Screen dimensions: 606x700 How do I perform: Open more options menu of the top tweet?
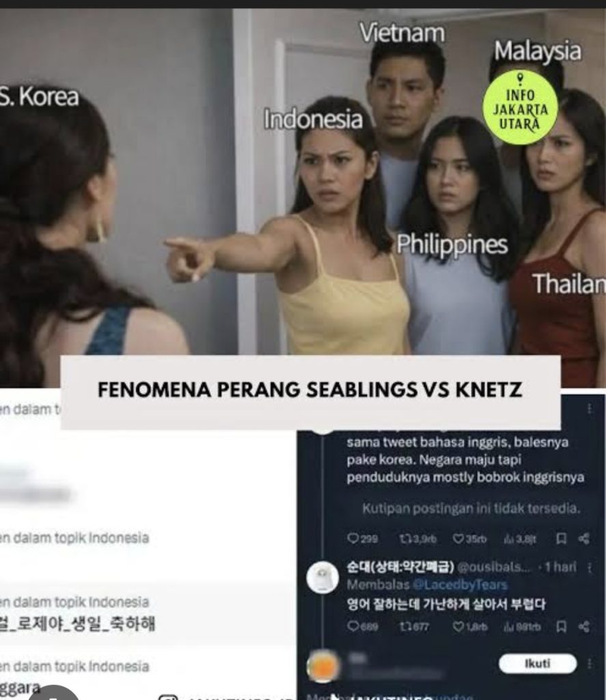pos(590,409)
